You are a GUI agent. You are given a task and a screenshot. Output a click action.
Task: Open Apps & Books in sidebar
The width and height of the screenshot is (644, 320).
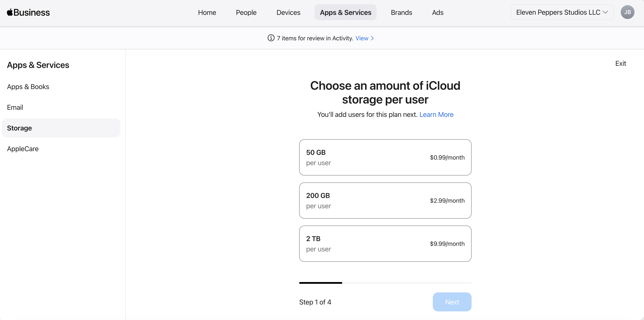click(28, 86)
